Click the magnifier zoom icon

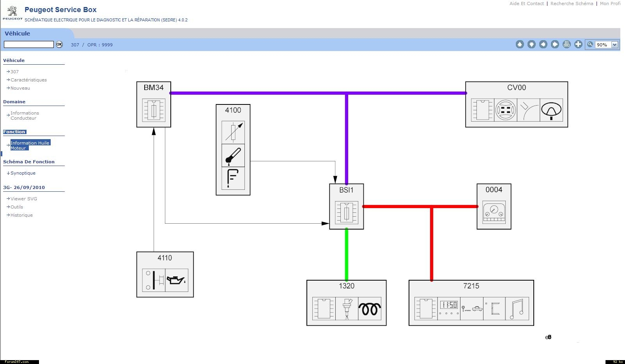(x=590, y=44)
